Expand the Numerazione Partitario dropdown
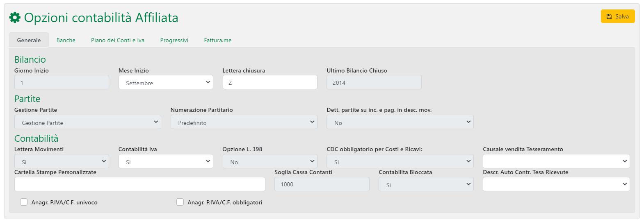The image size is (644, 222). coord(244,122)
